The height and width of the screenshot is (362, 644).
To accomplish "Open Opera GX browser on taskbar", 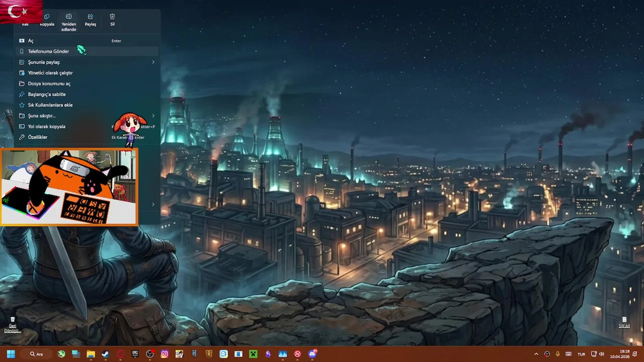I will coord(120,354).
